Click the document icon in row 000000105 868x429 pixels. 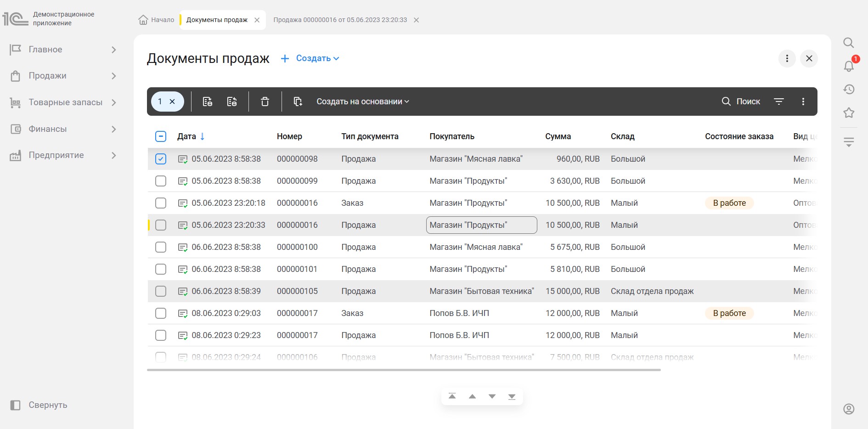(x=183, y=292)
